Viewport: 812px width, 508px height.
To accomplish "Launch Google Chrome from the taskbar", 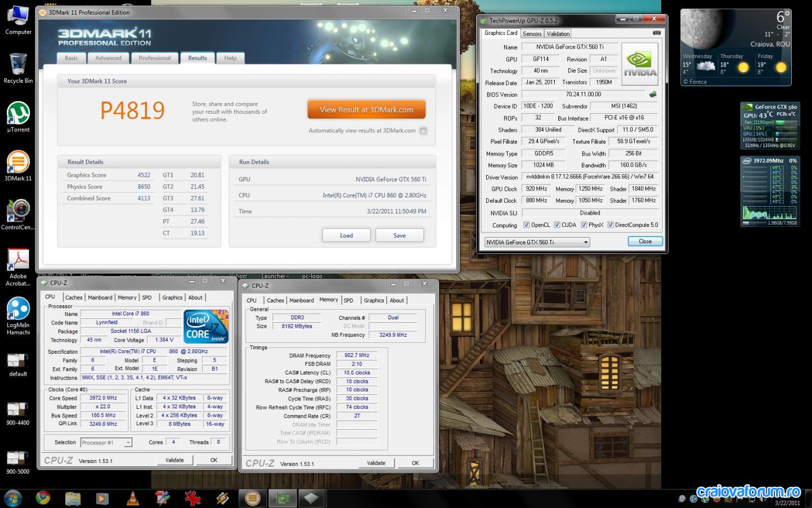I will (43, 498).
